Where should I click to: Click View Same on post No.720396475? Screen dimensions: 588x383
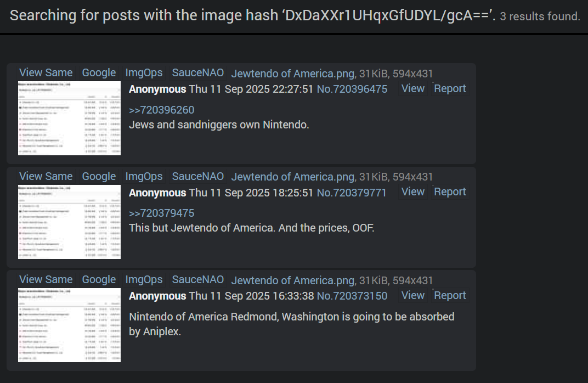tap(46, 72)
